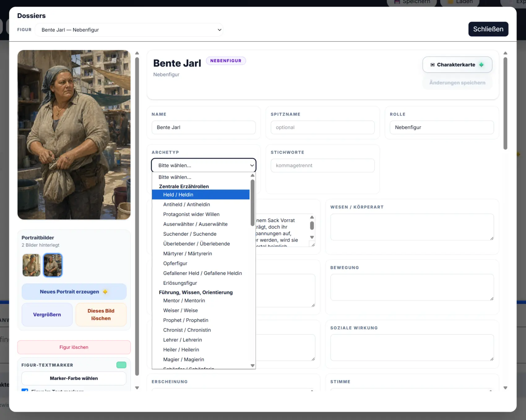The image size is (526, 420).
Task: Focus the Spitzname input field
Action: tap(322, 127)
